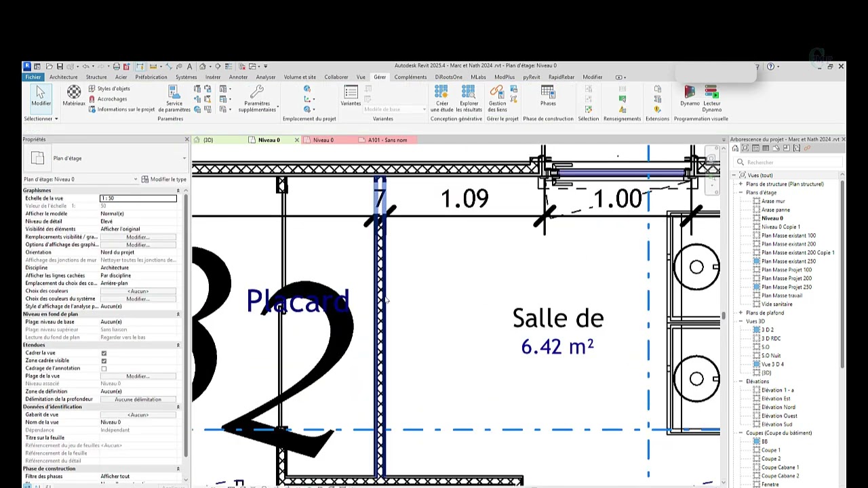
Task: Collapse the Données d'identification section
Action: 178,407
